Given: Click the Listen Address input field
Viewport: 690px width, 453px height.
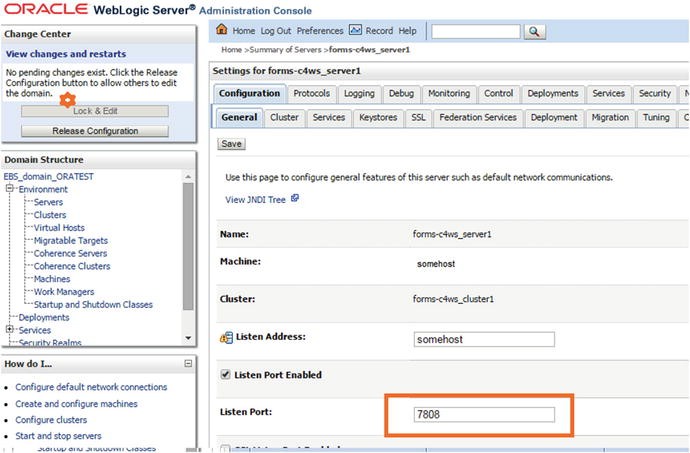Looking at the screenshot, I should click(x=484, y=339).
